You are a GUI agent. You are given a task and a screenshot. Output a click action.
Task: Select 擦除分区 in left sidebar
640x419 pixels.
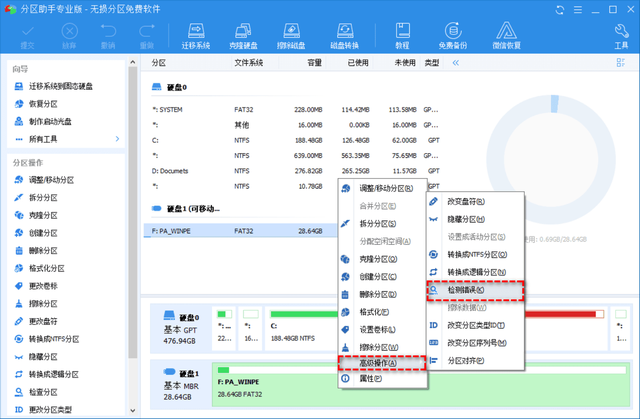43,304
